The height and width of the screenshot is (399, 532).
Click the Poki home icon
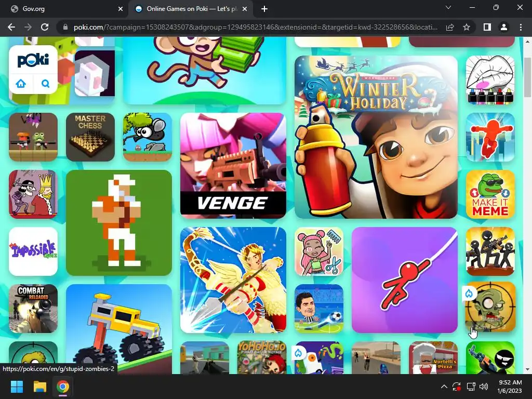(21, 83)
